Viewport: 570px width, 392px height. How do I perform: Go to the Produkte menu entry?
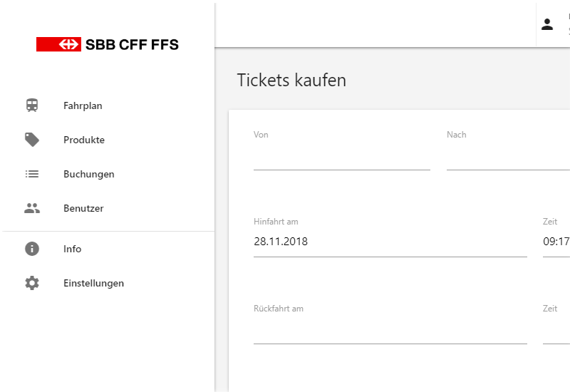[x=108, y=140]
